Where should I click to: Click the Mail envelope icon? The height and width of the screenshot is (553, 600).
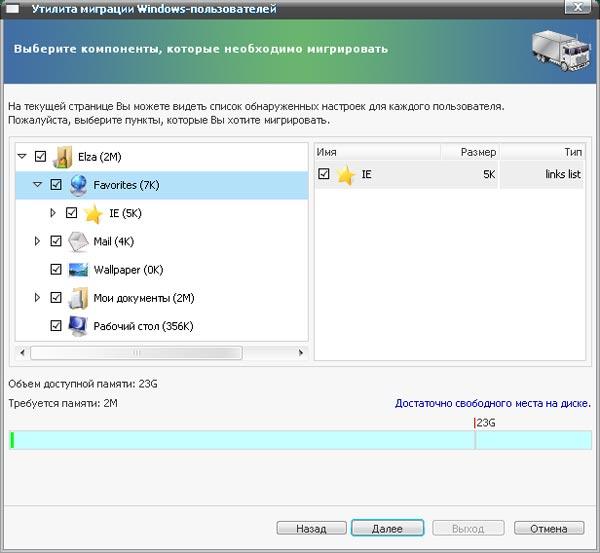78,241
